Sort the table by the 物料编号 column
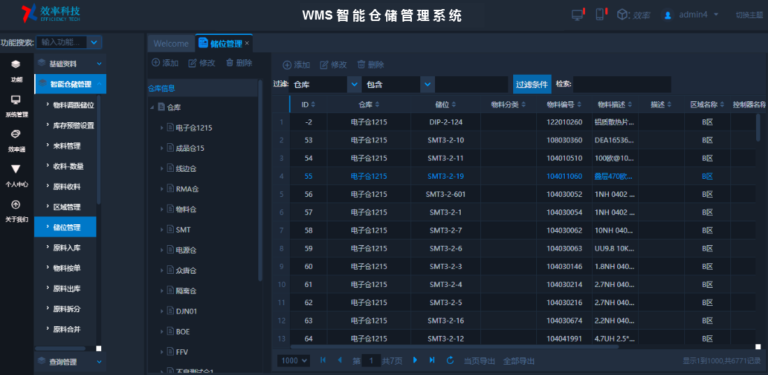The width and height of the screenshot is (768, 375). 579,104
